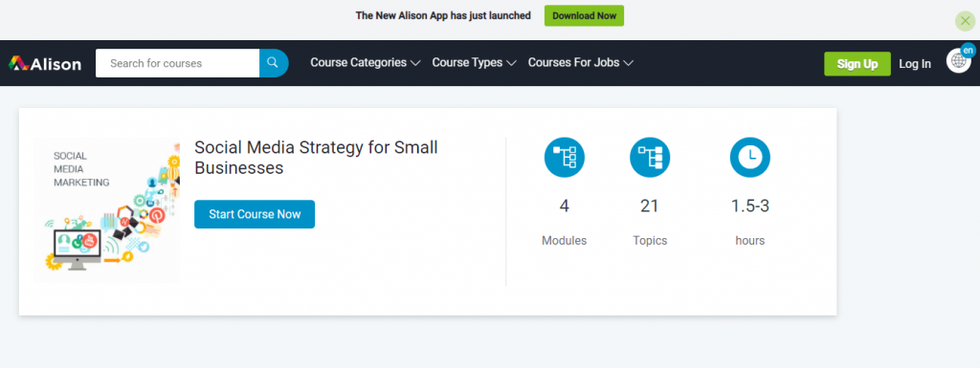
Task: Click the '1.5-3' duration value
Action: tap(750, 206)
